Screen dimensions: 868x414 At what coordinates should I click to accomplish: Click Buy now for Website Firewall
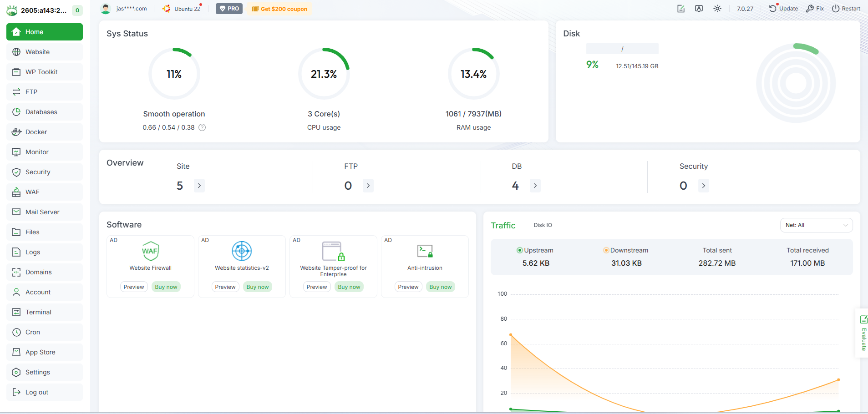tap(166, 287)
